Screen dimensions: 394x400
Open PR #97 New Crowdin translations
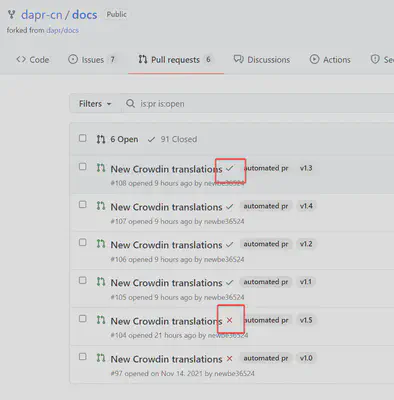tap(166, 359)
